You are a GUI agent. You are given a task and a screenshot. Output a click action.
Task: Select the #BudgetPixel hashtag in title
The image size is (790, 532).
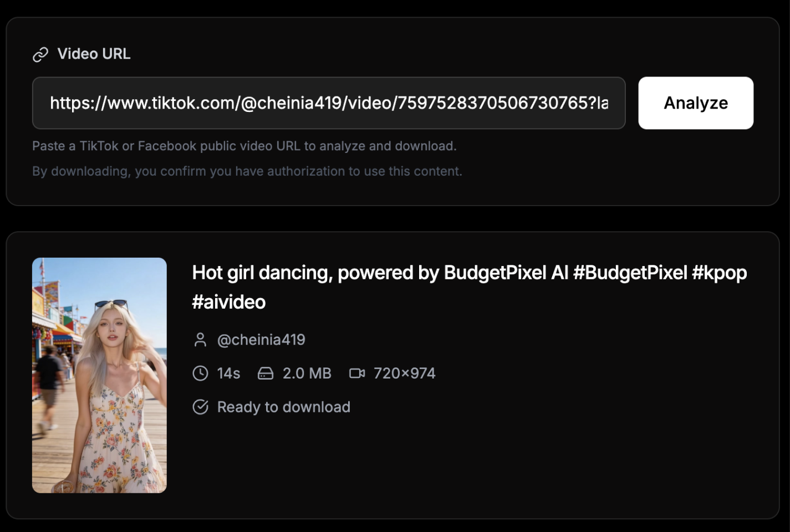(630, 273)
